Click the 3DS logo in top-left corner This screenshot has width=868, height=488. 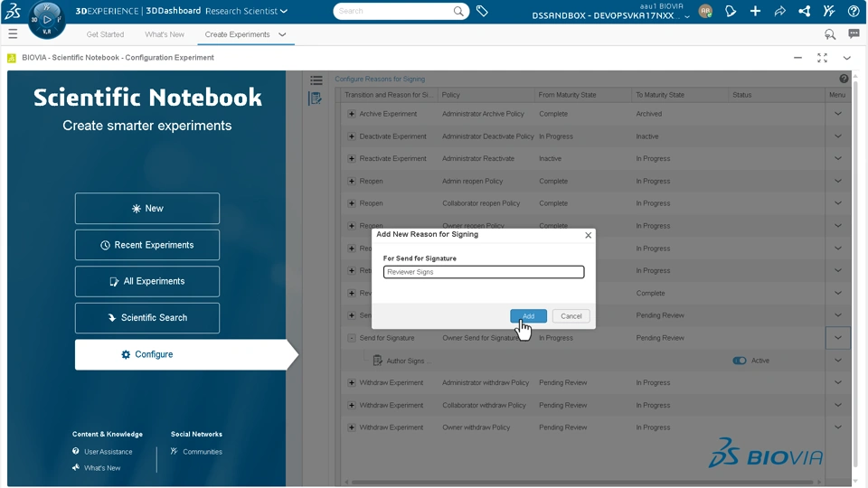(x=13, y=11)
